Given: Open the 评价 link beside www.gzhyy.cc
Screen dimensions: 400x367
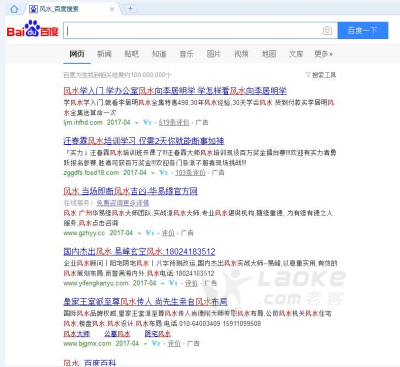Looking at the screenshot, I should [168, 233].
